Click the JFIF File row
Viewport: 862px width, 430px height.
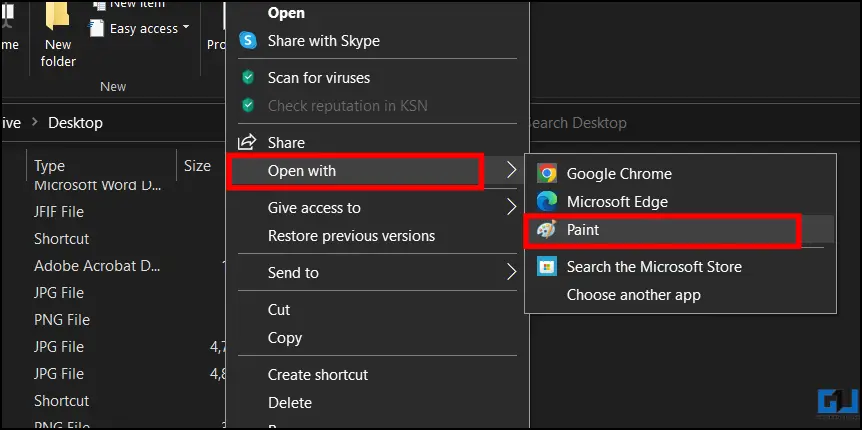click(x=59, y=212)
